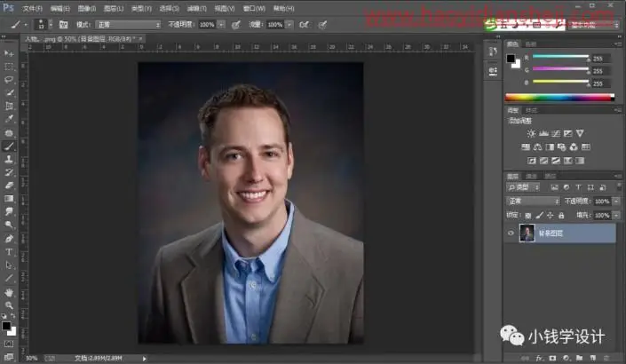Select the Gradient tool
626x364 pixels.
pyautogui.click(x=9, y=198)
